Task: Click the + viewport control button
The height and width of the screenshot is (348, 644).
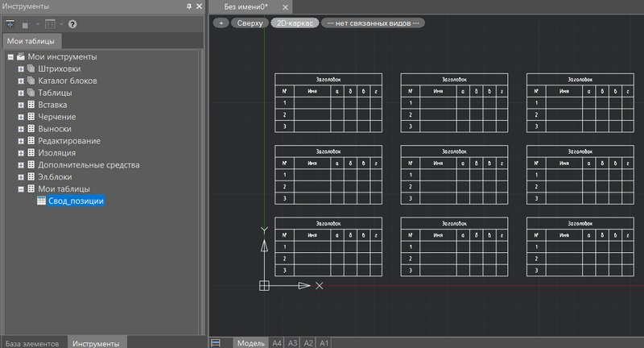Action: pyautogui.click(x=221, y=23)
